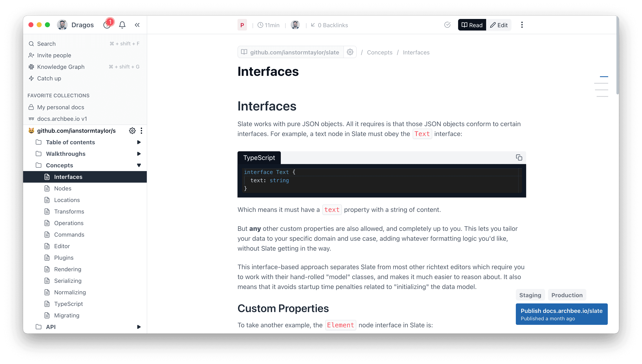The width and height of the screenshot is (642, 364).
Task: Click the checkmark verification status icon
Action: click(447, 25)
